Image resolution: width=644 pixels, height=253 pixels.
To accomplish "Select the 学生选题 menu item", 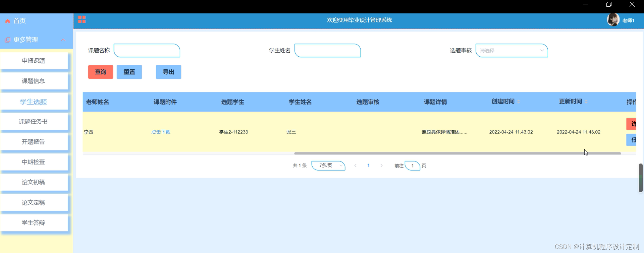I will pyautogui.click(x=34, y=102).
